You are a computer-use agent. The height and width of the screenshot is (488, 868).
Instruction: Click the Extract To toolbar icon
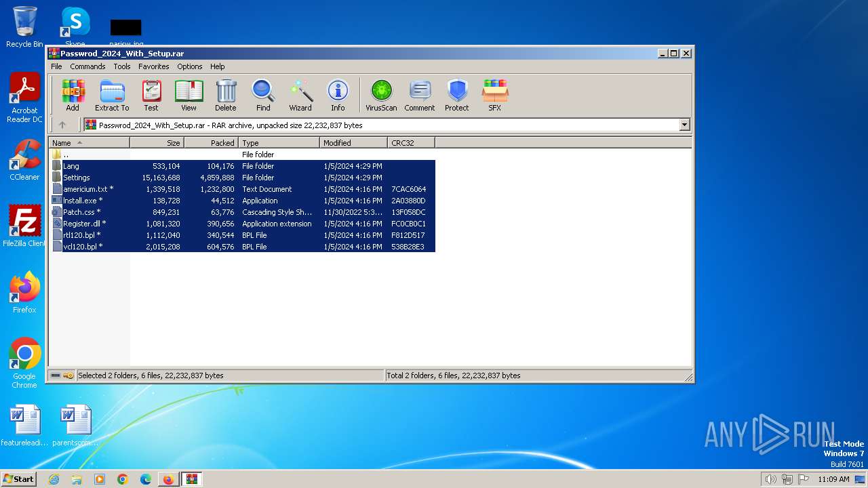click(112, 95)
